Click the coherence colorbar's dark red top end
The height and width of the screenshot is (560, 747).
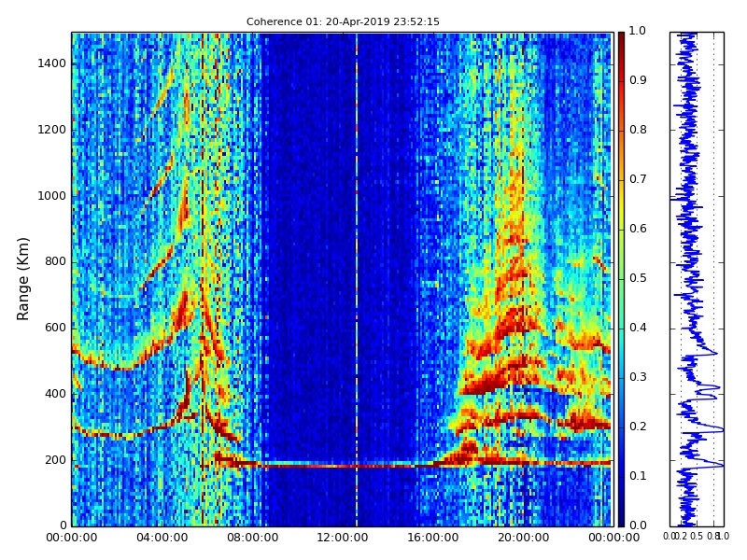pyautogui.click(x=621, y=37)
